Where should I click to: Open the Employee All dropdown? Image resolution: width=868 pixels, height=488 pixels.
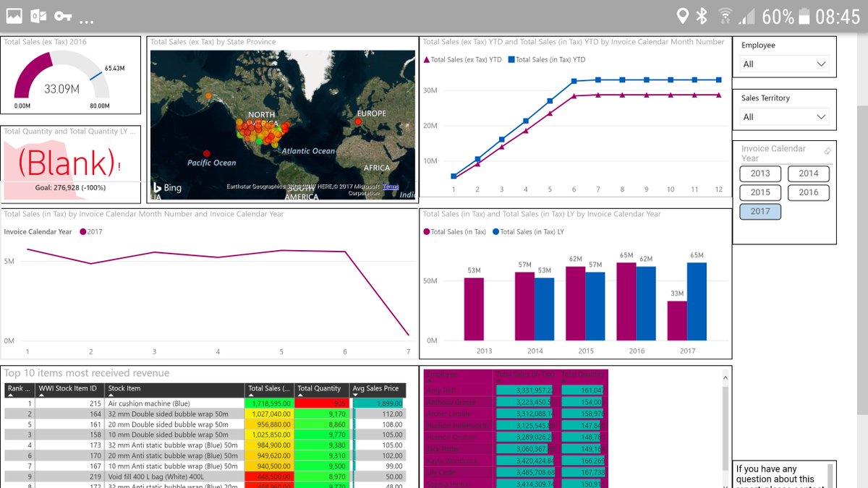tap(785, 64)
